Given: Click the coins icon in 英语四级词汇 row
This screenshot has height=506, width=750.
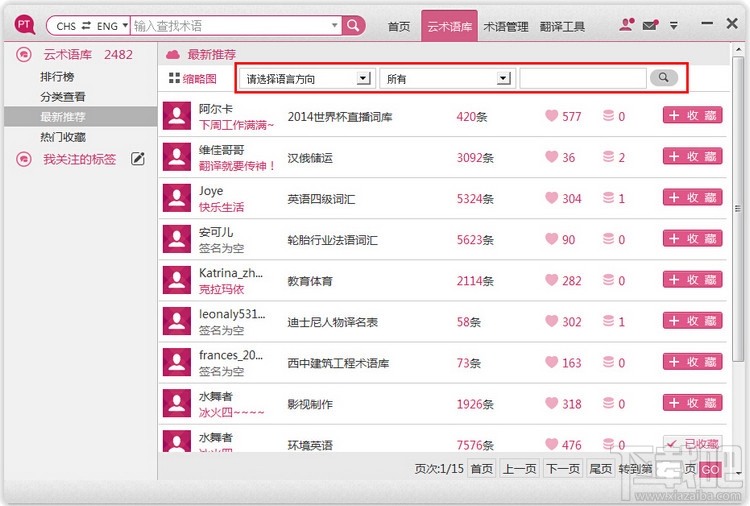Looking at the screenshot, I should 608,198.
